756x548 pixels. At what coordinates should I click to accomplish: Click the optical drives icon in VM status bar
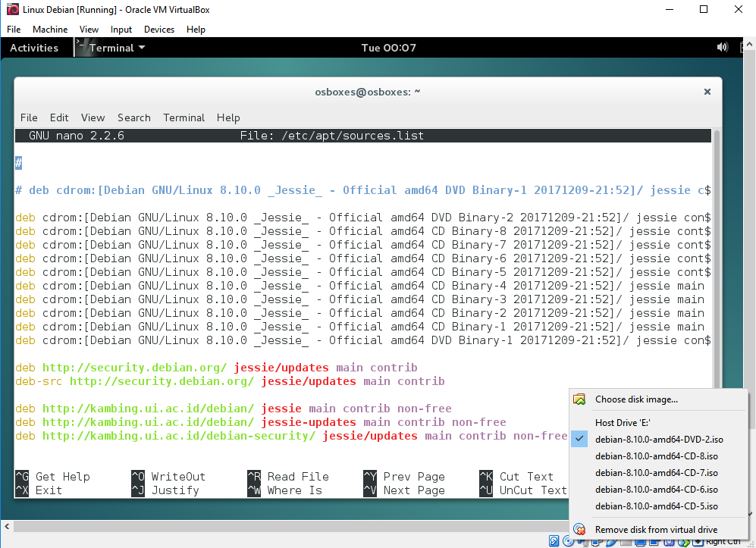pyautogui.click(x=568, y=541)
